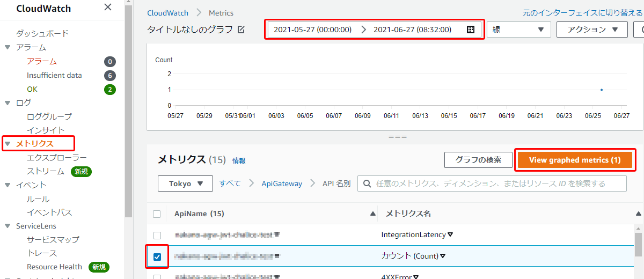Open 4XXError metric dropdown arrow
Screen dimensions: 644x279
[416, 277]
